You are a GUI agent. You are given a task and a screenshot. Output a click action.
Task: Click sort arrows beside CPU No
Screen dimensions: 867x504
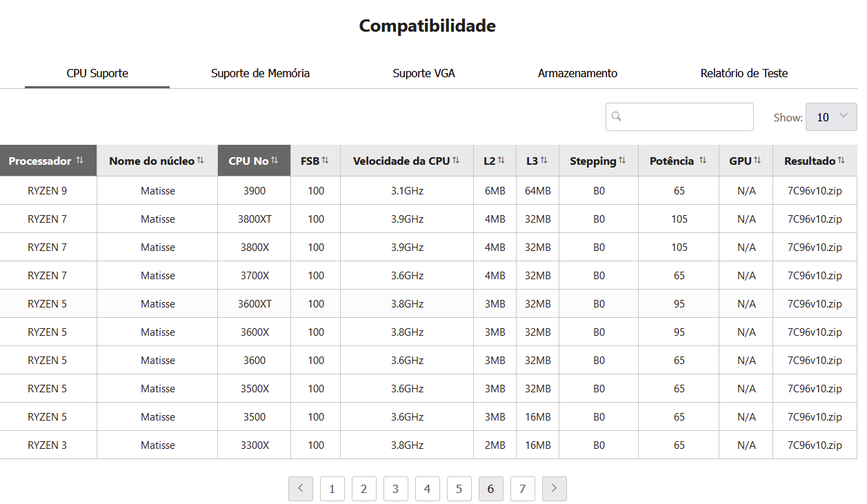point(275,160)
